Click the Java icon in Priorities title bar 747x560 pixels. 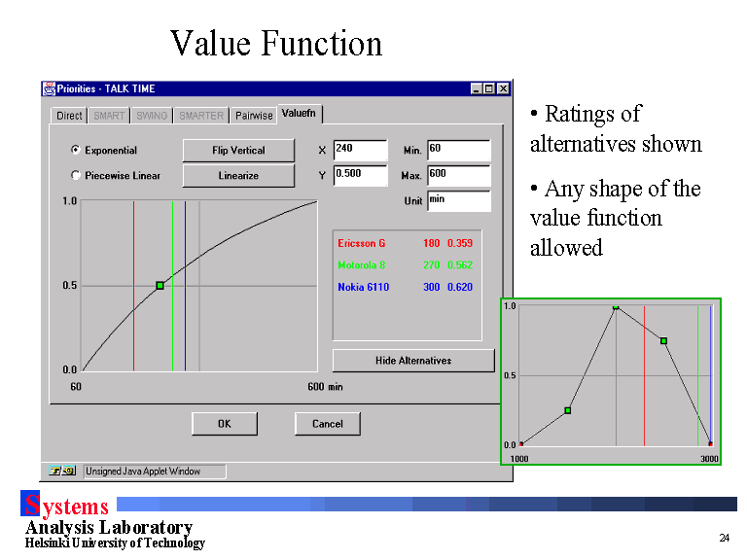click(49, 88)
